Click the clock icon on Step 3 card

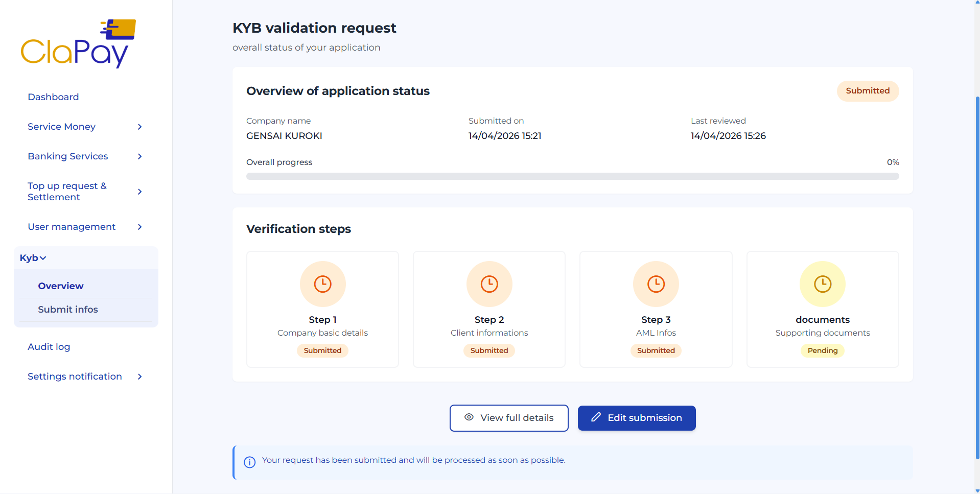[656, 284]
